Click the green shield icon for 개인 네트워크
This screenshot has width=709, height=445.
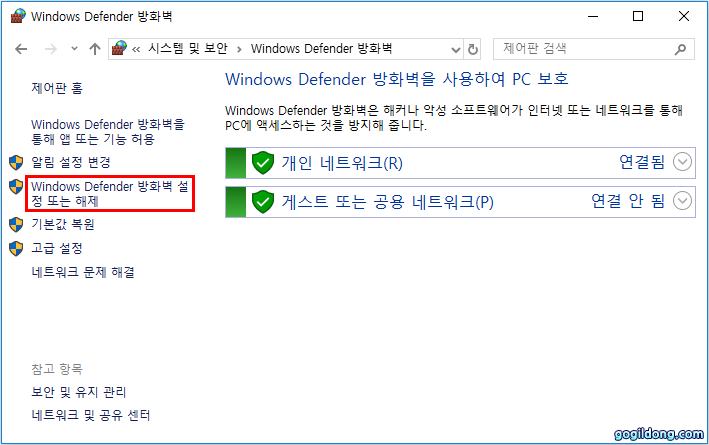(263, 163)
